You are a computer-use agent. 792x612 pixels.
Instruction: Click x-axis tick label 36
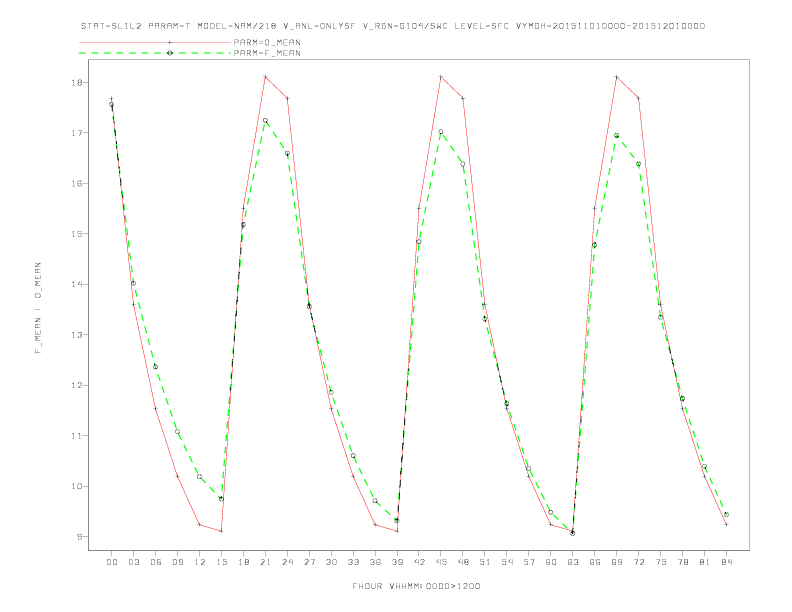375,562
